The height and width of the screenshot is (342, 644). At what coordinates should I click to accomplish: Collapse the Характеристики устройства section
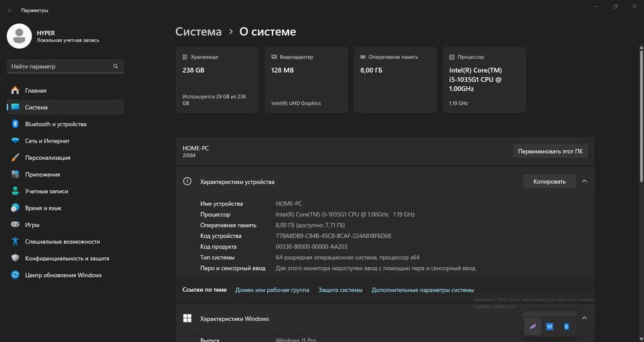(584, 182)
